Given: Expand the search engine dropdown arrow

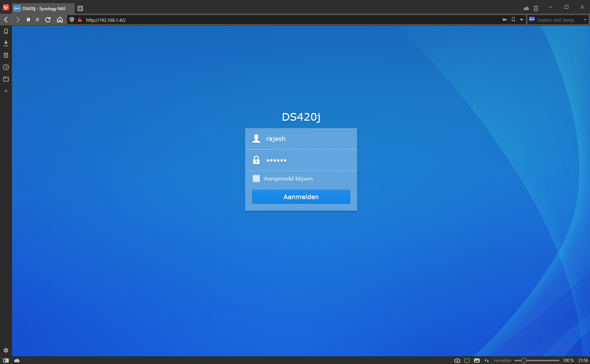Looking at the screenshot, I should [585, 20].
